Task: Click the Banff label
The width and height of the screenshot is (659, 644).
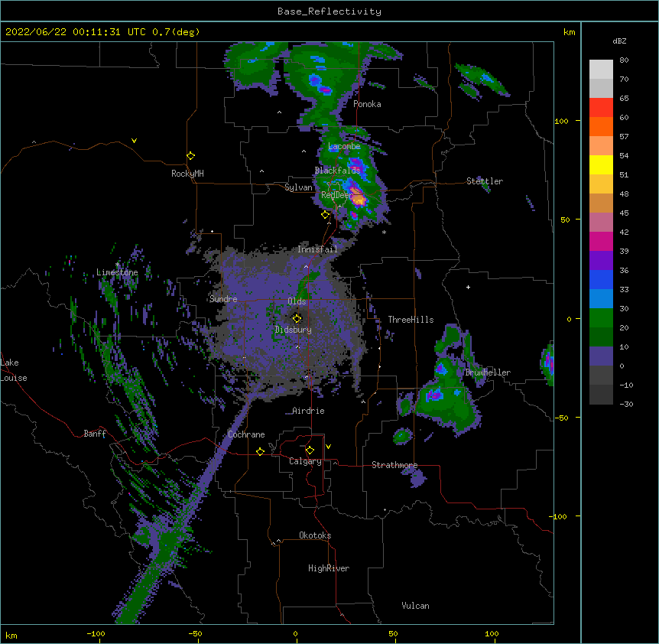Action: pyautogui.click(x=95, y=434)
